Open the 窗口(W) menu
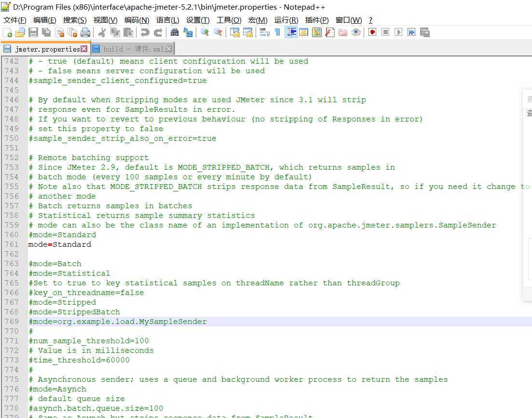 tap(348, 20)
